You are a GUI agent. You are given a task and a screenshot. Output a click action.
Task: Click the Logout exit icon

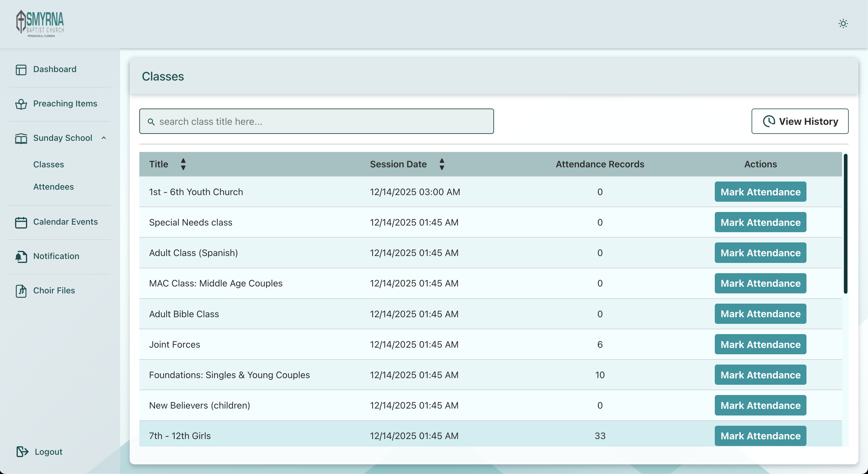22,451
